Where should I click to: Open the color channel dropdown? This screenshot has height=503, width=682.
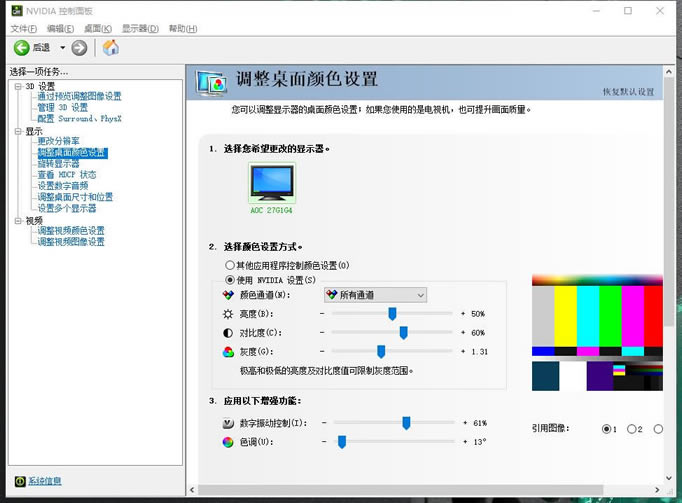pos(375,295)
